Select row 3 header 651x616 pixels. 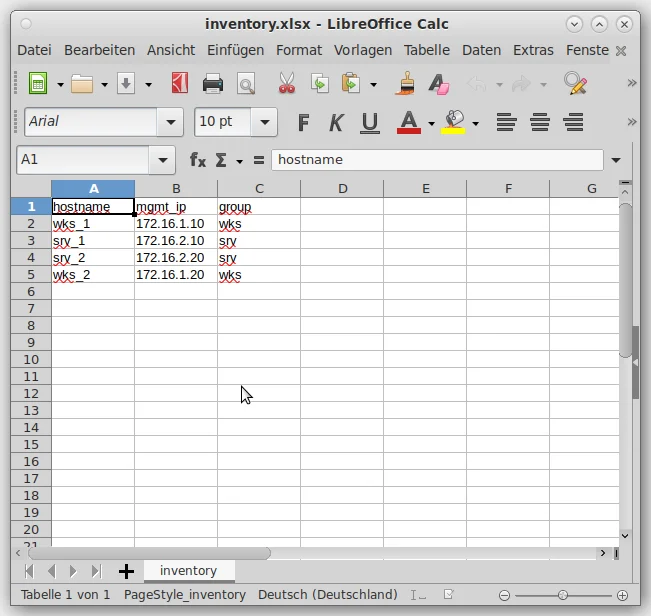point(31,241)
